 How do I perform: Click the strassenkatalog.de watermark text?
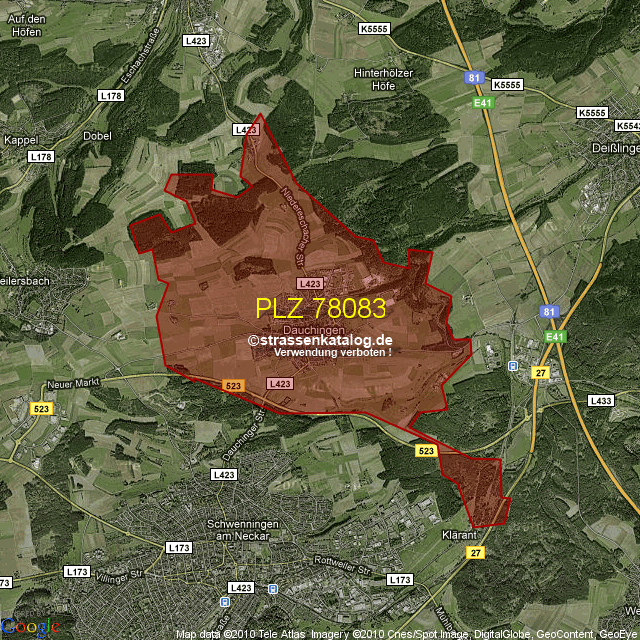click(320, 340)
